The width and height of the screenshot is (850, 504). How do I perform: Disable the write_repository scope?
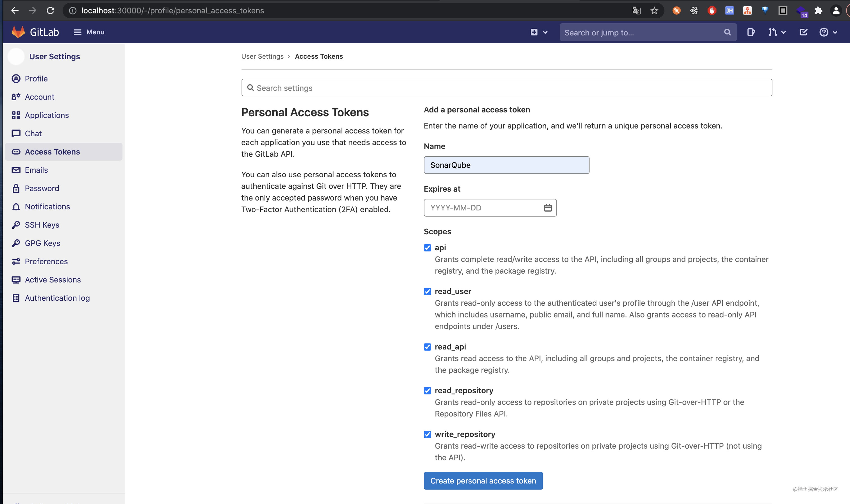428,434
